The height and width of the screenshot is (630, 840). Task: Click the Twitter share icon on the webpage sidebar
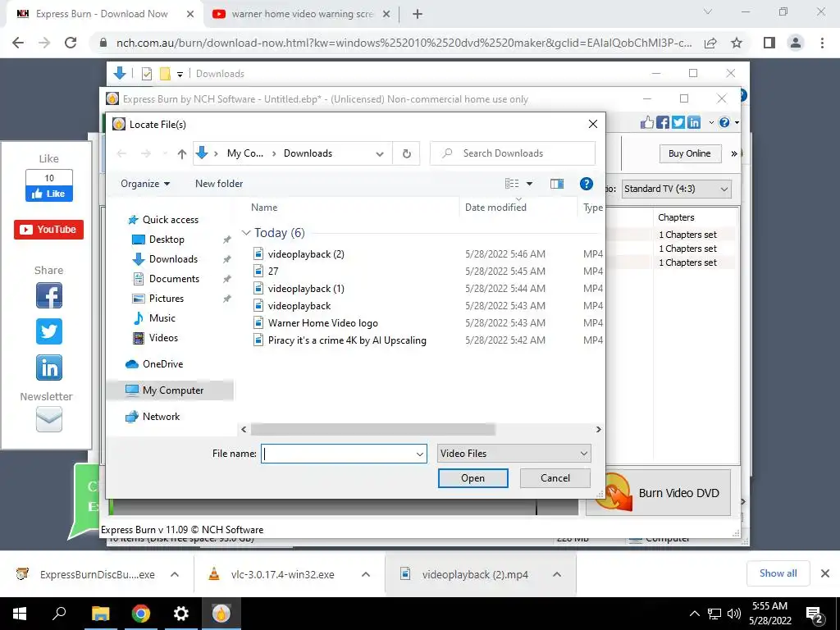(x=48, y=331)
